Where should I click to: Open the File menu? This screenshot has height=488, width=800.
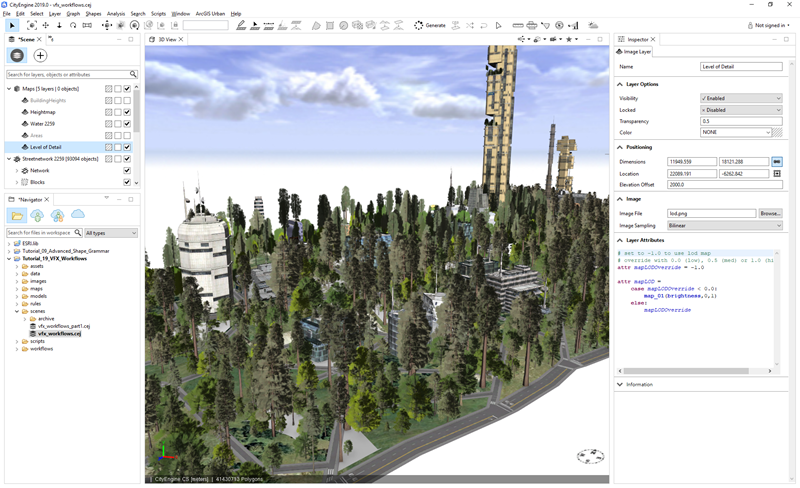(x=7, y=14)
